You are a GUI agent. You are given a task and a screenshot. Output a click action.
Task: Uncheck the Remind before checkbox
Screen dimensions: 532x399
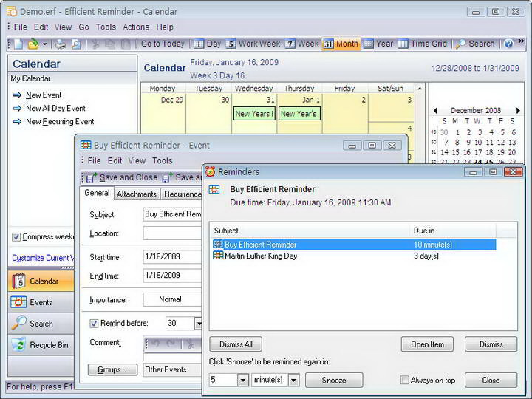click(x=94, y=324)
